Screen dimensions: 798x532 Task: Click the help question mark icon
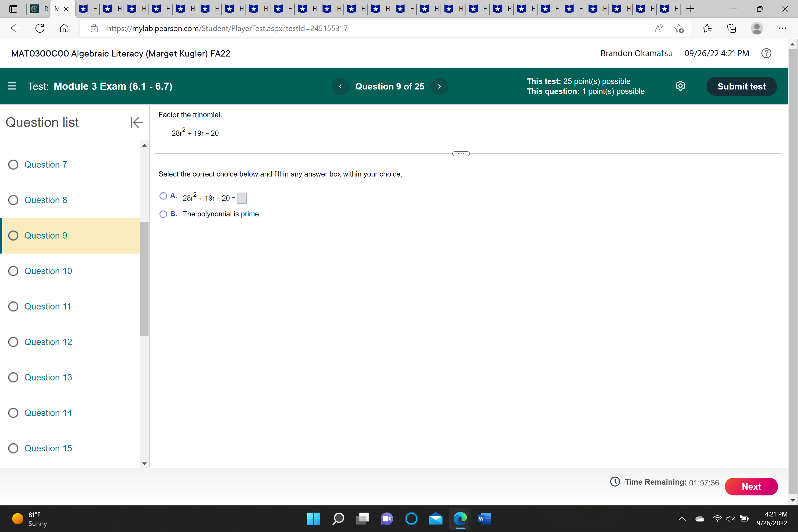pos(766,53)
